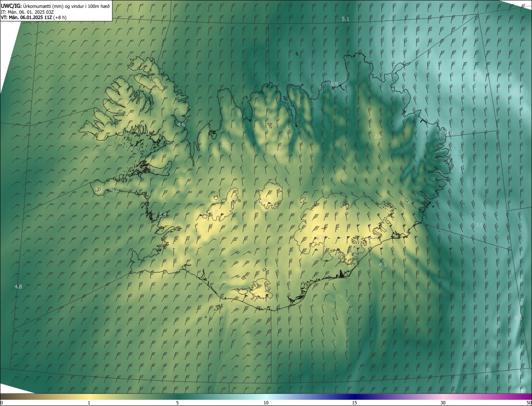Click the 4.8 value at the left edge
The width and height of the screenshot is (532, 406).
tap(18, 287)
